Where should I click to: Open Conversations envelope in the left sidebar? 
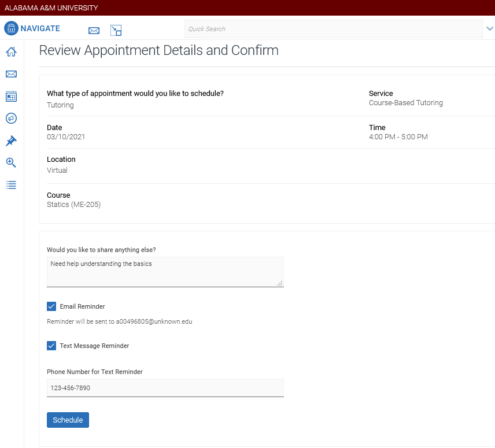[x=11, y=74]
